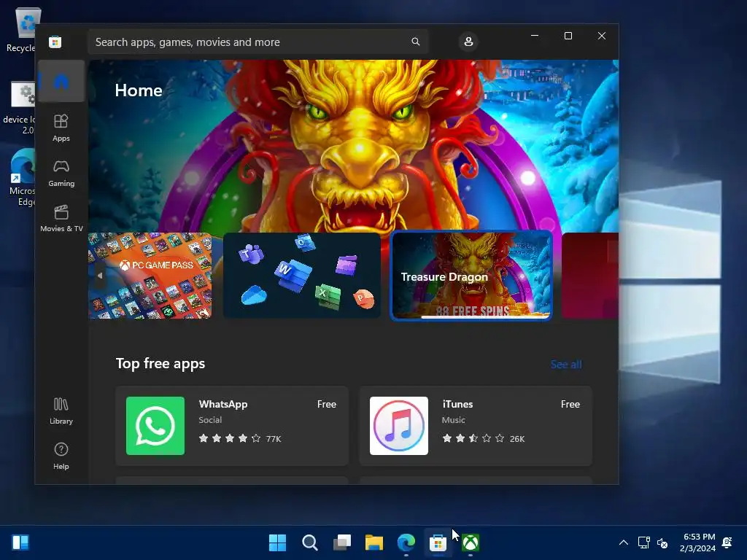Maximize the Microsoft Store window
Screen dimensions: 747x560
568,36
